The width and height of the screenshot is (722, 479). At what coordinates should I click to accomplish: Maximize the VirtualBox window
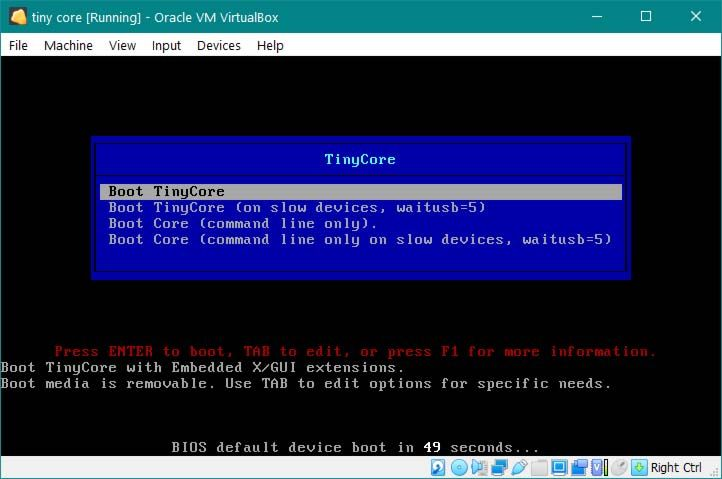click(x=646, y=17)
